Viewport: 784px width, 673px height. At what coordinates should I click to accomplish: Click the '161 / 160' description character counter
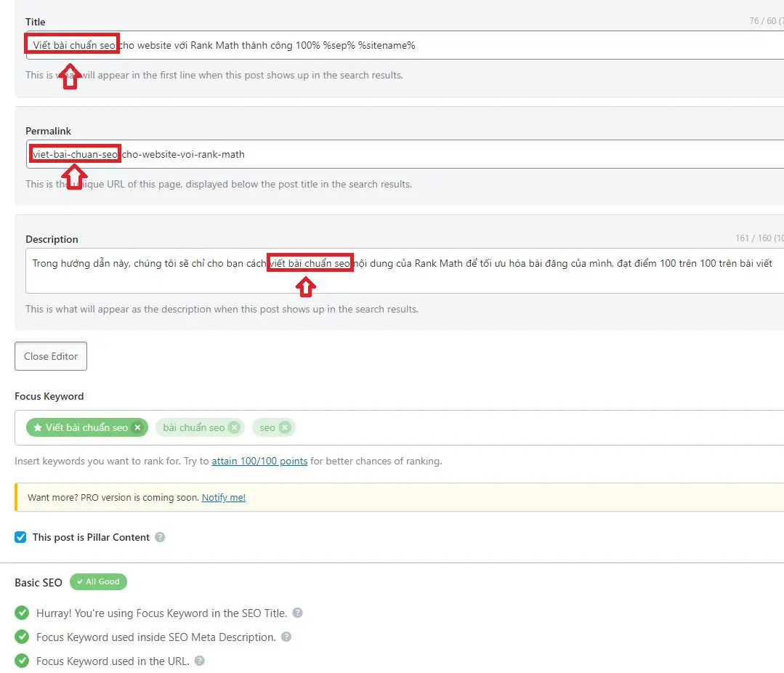[x=759, y=238]
